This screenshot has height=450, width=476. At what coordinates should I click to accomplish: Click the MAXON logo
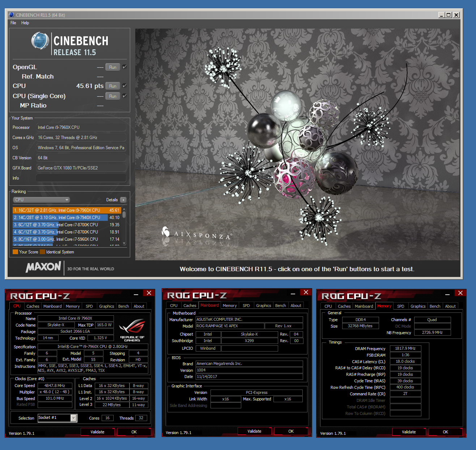(43, 267)
